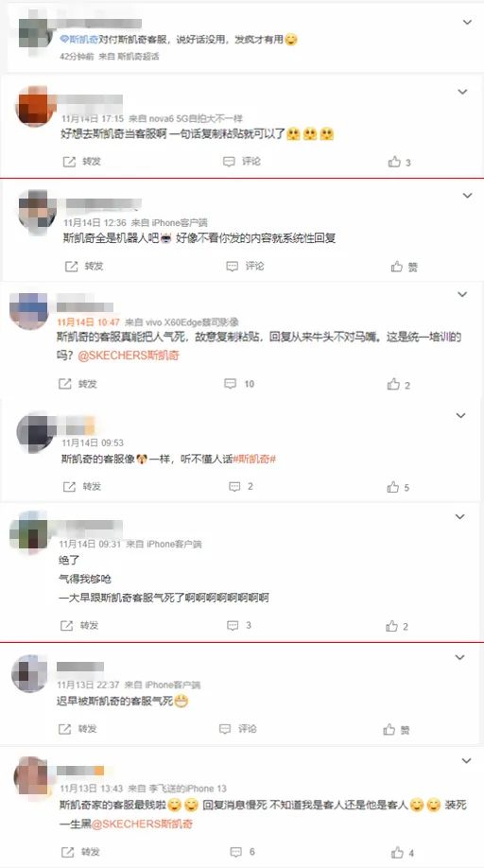Open @SKECHERS斯凯奇 mention in last post
The image size is (484, 868).
[142, 824]
